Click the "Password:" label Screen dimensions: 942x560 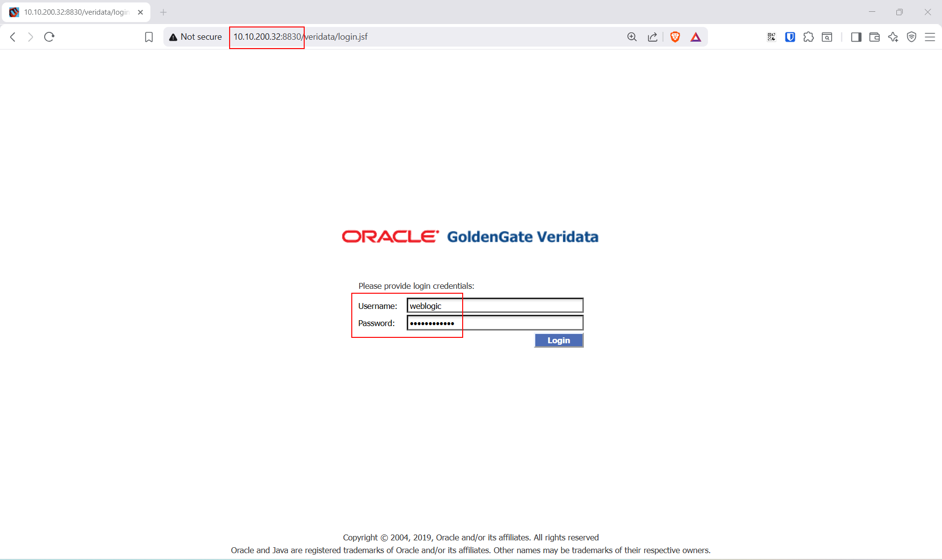coord(376,323)
